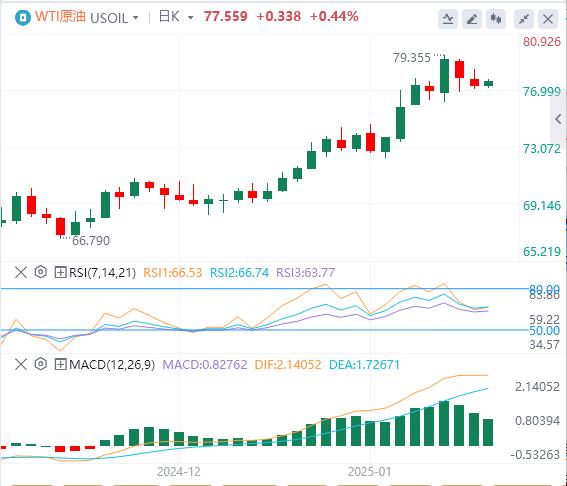
Task: Click the WTI原油 symbol name
Action: click(x=60, y=17)
